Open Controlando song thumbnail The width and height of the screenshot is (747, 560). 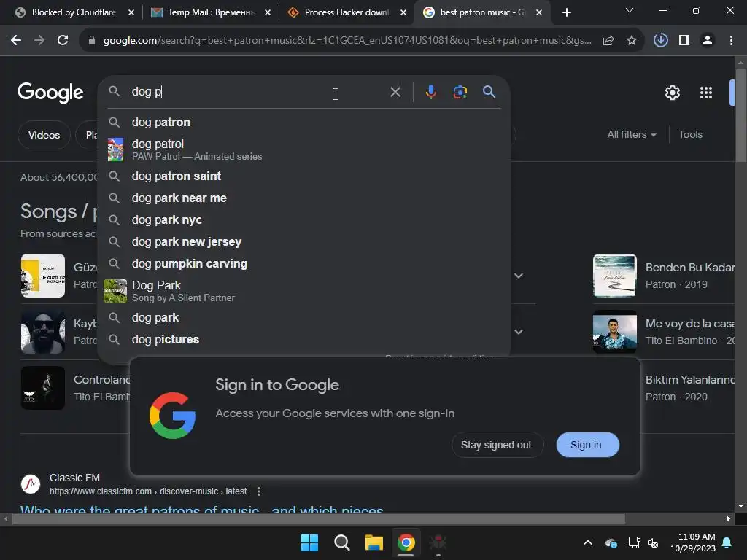[43, 388]
